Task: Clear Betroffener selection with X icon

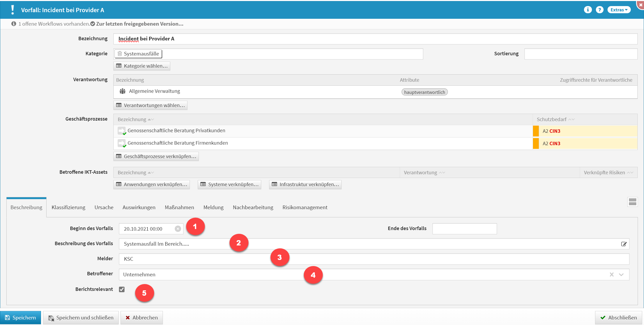Action: (611, 274)
